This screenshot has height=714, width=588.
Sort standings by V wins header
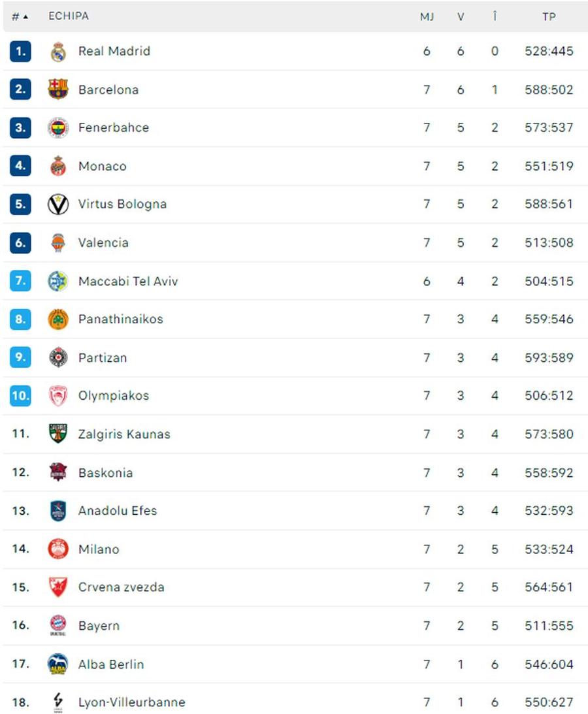point(461,17)
